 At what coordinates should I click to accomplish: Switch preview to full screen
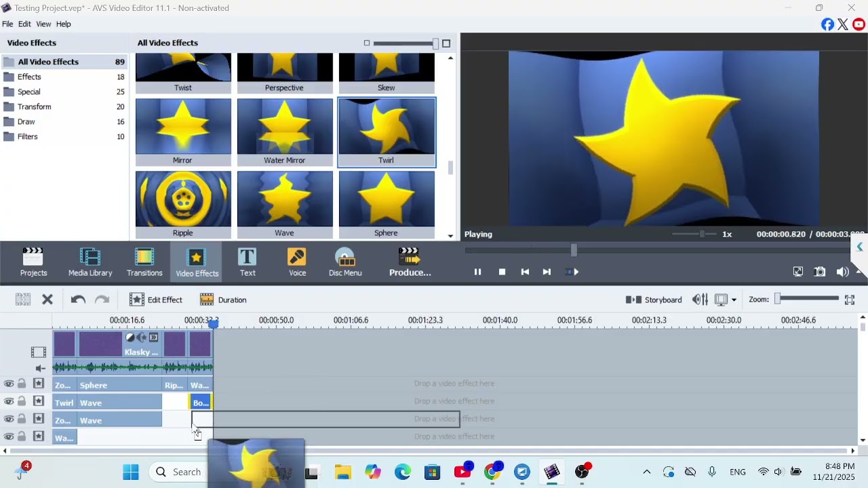(x=798, y=272)
